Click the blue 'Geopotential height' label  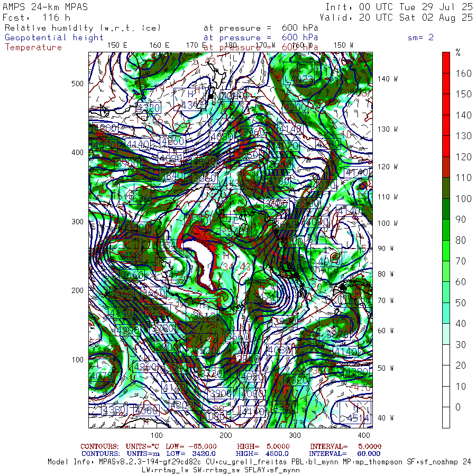coord(54,38)
